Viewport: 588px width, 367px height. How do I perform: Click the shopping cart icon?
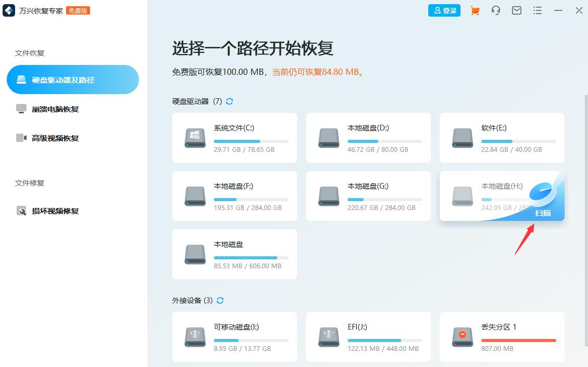pyautogui.click(x=475, y=10)
